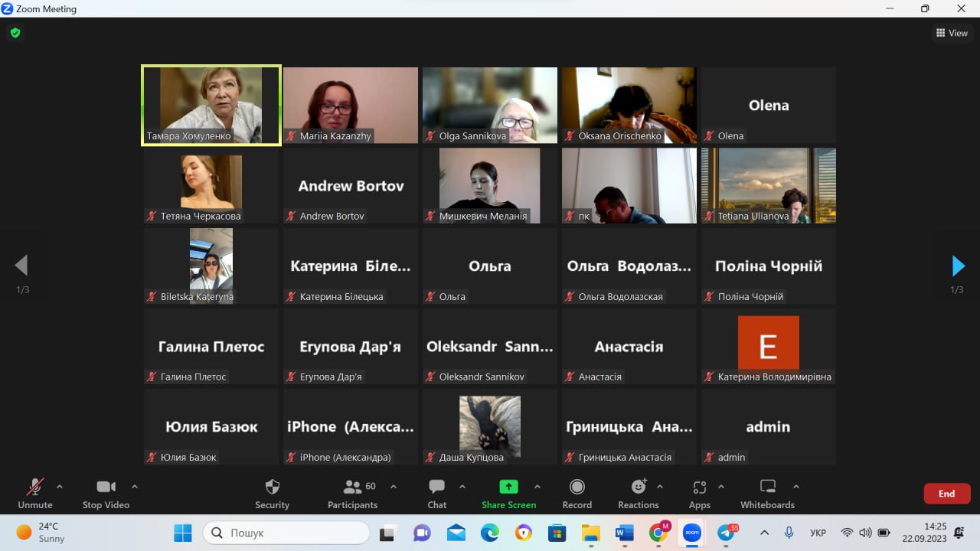Select the Andrew Bortov participant tile

pos(351,186)
